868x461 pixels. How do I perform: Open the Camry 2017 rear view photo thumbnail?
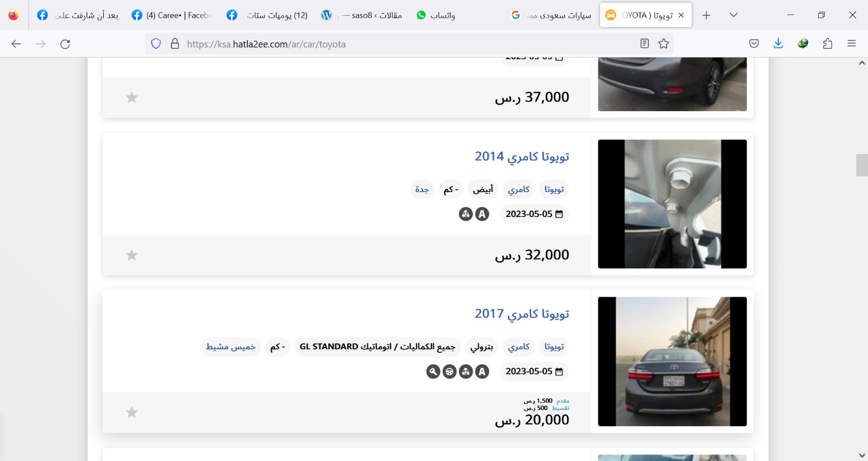pos(672,361)
